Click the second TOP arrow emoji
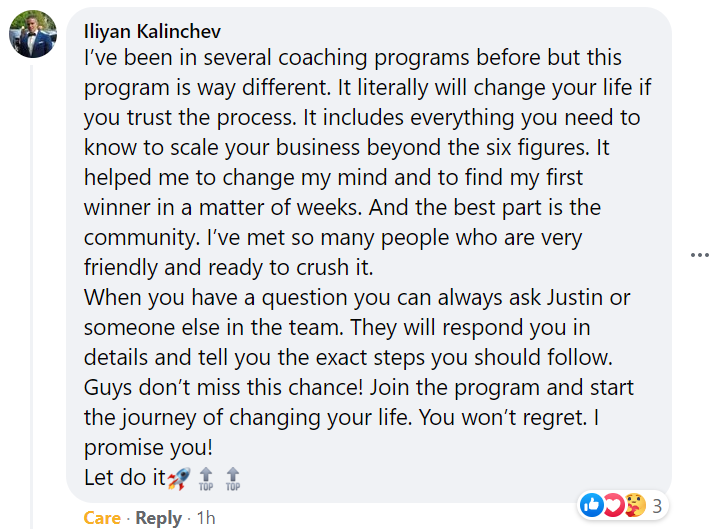 coord(232,479)
